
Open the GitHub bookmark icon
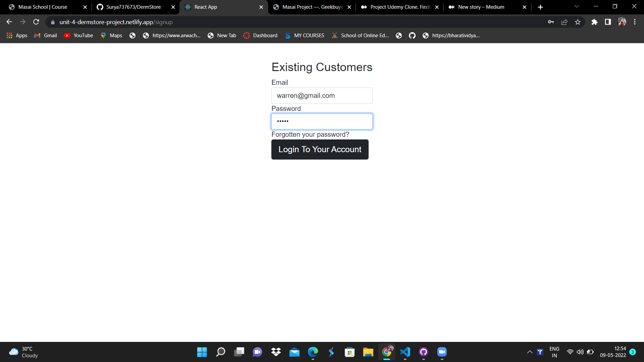(x=412, y=36)
